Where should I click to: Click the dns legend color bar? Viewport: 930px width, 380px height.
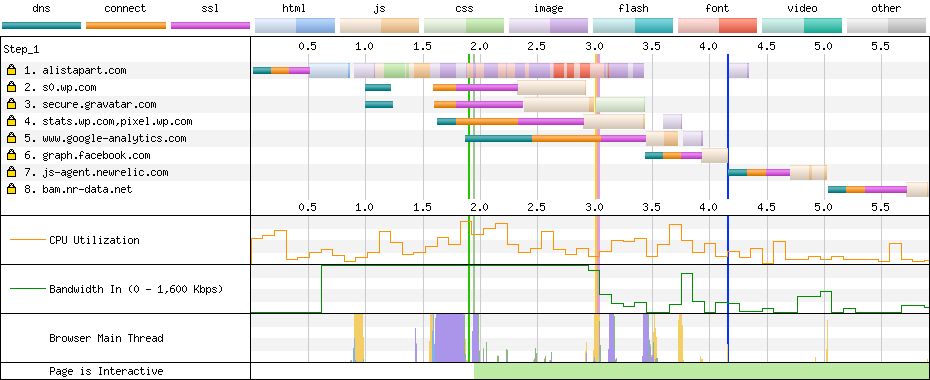point(42,25)
